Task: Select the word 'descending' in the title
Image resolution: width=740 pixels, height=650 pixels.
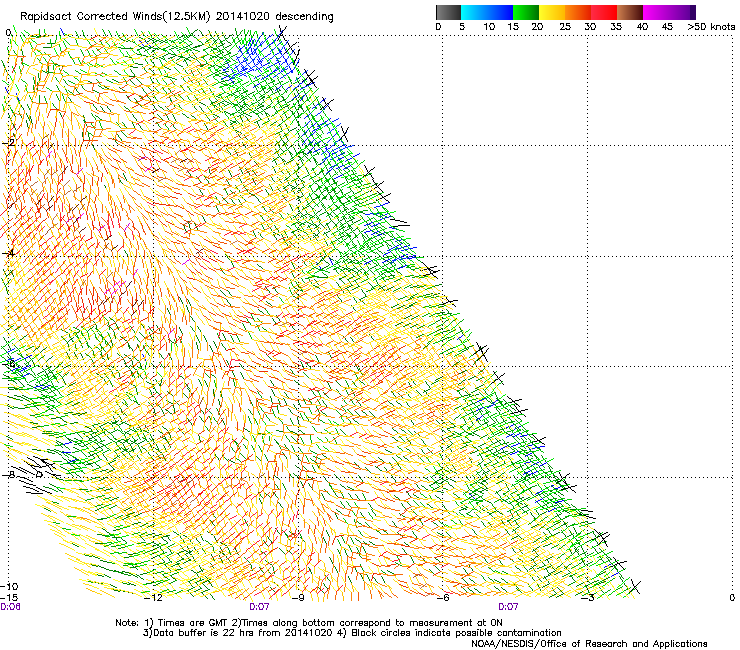Action: pos(304,17)
